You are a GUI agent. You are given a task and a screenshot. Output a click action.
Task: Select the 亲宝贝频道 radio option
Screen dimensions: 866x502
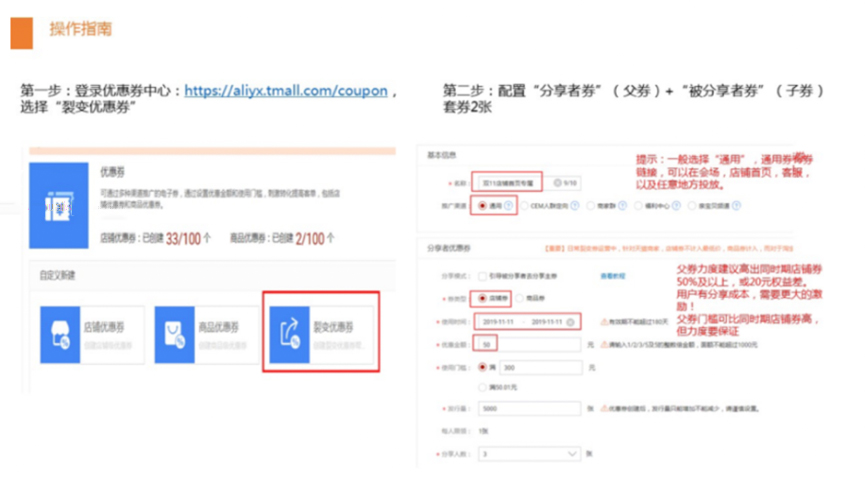691,205
